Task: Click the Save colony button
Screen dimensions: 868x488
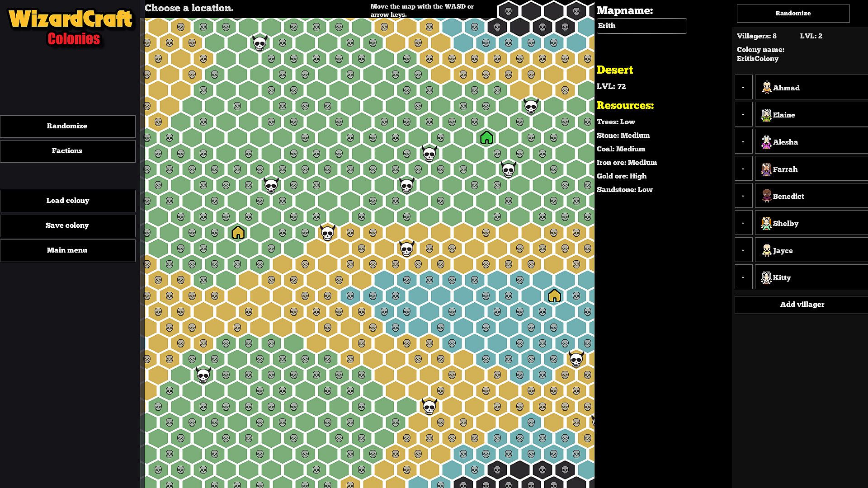Action: coord(67,225)
